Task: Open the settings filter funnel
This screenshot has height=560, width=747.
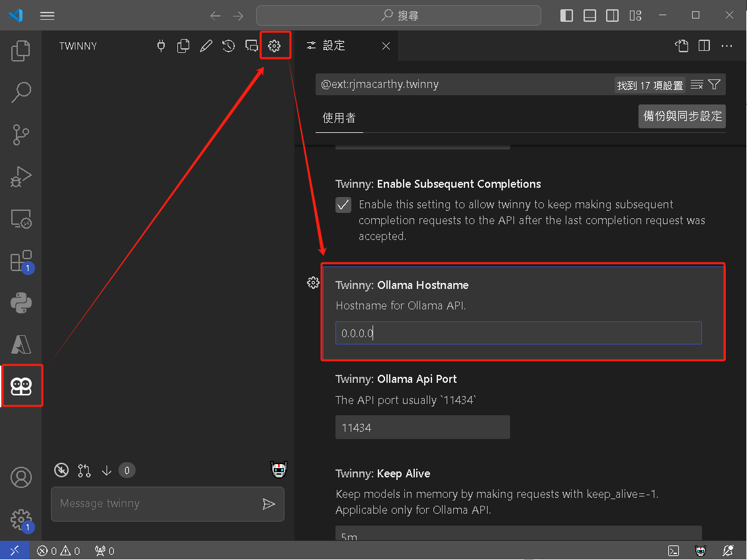Action: (714, 85)
